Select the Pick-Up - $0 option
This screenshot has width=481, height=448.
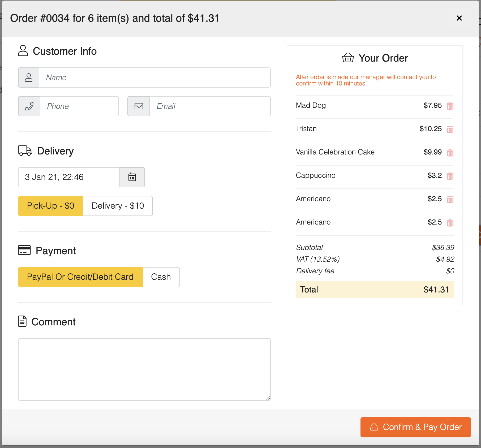point(50,206)
